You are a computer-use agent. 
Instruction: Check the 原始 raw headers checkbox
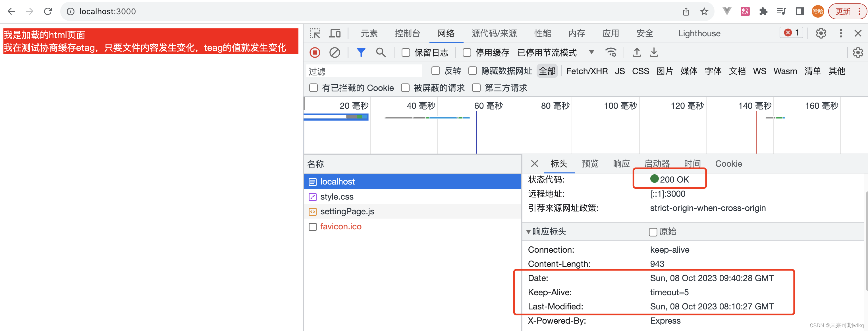(x=653, y=232)
